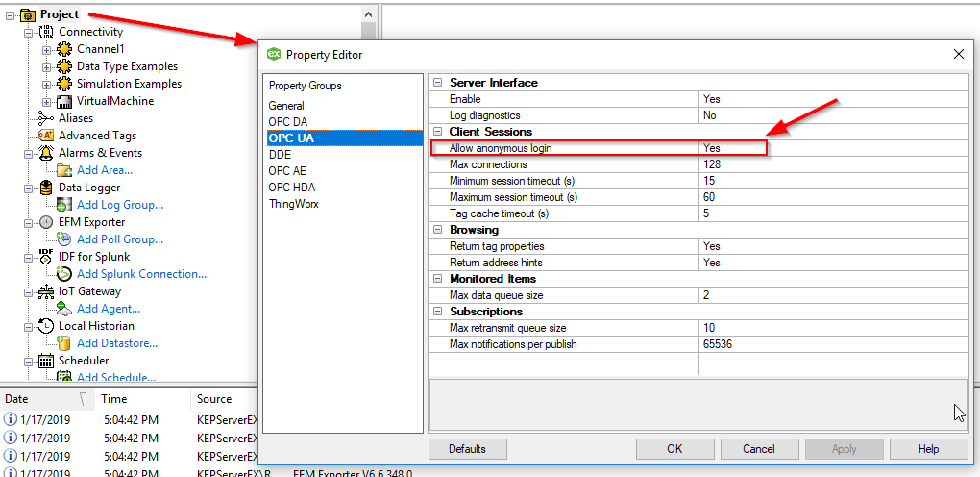Select the OPC AE property group
The width and height of the screenshot is (980, 477).
point(287,170)
